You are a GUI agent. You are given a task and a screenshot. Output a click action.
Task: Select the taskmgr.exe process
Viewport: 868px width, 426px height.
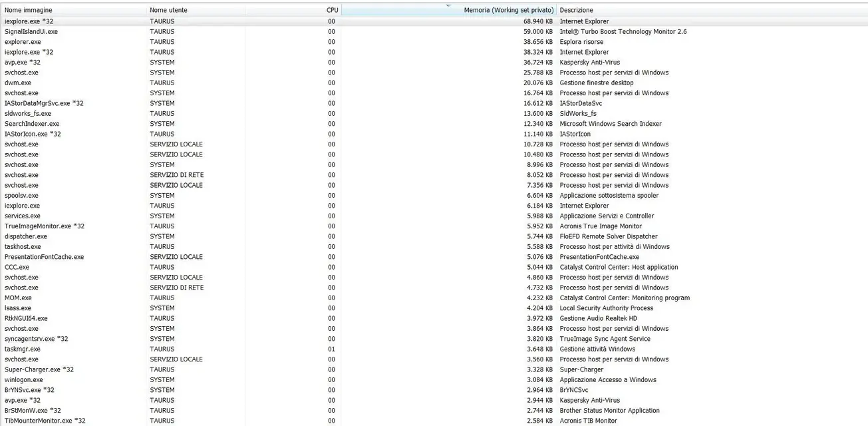(23, 349)
